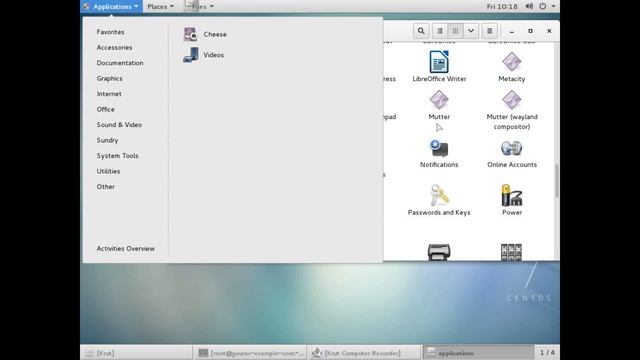The width and height of the screenshot is (640, 360).
Task: Click the power icon in top bar
Action: [x=542, y=6]
